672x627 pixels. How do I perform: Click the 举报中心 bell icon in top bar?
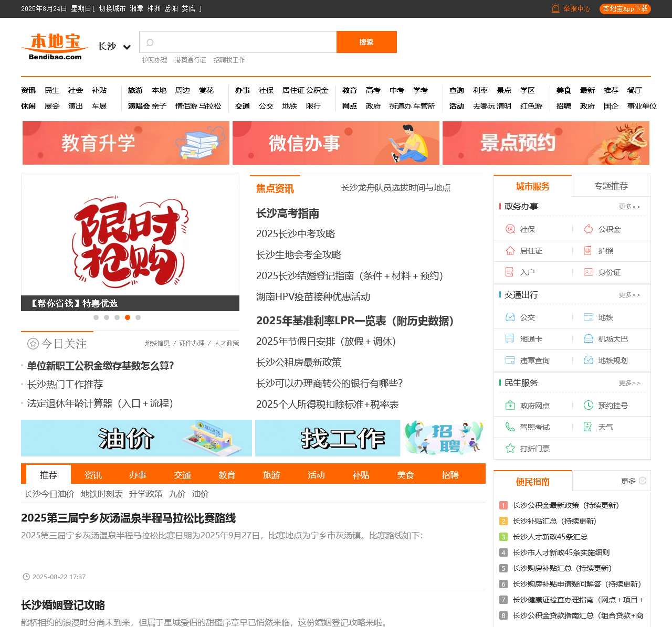pyautogui.click(x=555, y=9)
